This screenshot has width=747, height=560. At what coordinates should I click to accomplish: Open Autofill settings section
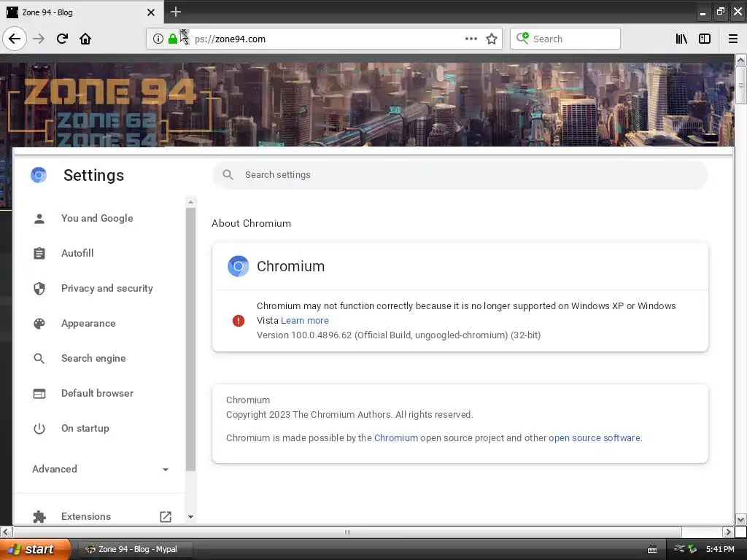click(77, 253)
